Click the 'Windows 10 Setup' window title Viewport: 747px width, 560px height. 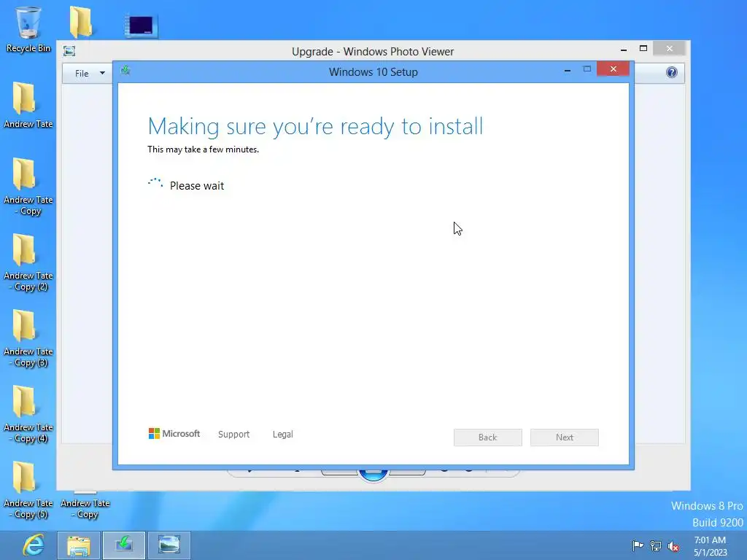point(373,72)
